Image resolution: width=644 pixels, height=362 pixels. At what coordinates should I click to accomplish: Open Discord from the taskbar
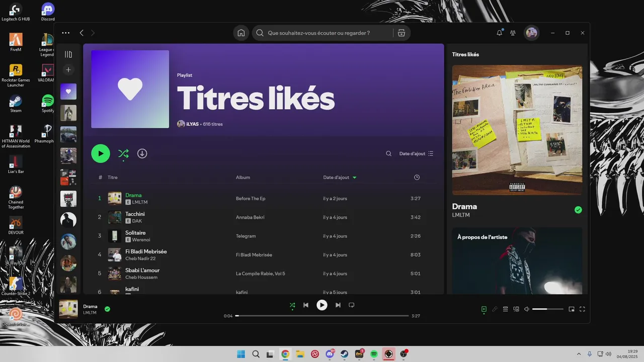(x=330, y=354)
